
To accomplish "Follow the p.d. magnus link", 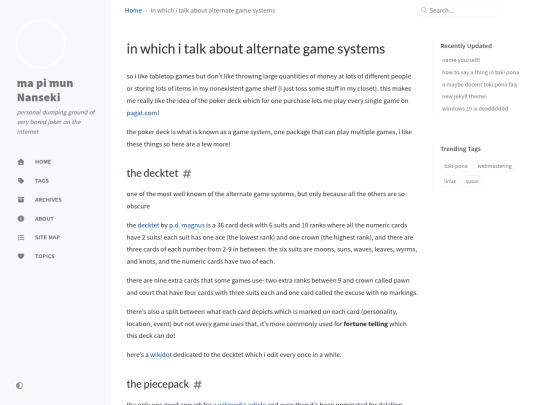I will pyautogui.click(x=187, y=225).
